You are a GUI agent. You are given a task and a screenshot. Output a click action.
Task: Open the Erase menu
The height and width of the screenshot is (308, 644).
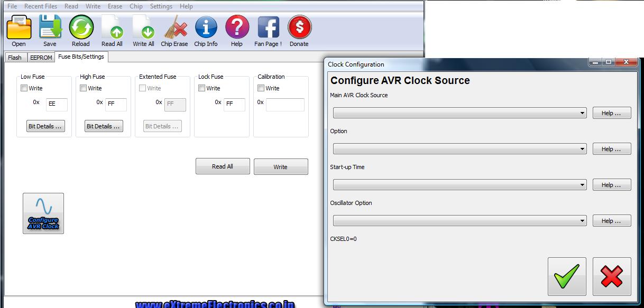pos(115,6)
